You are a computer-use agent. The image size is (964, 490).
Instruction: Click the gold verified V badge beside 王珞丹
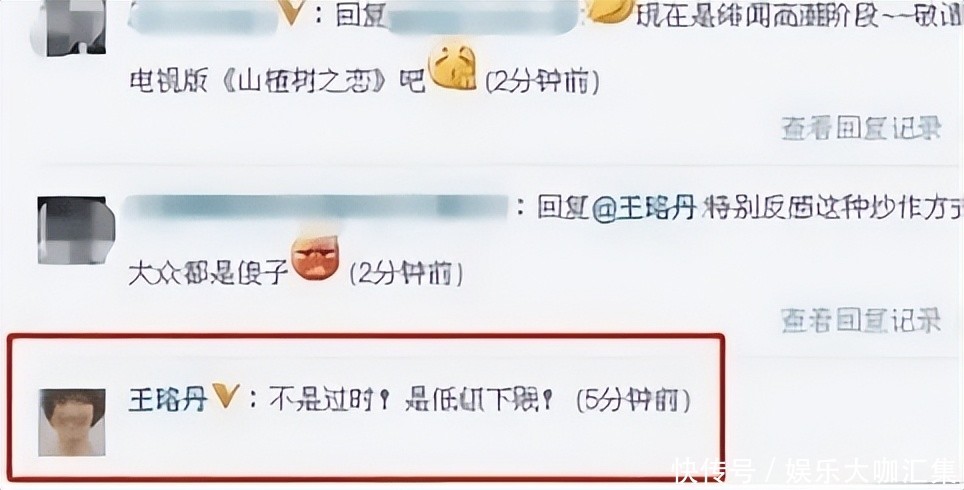tap(224, 396)
